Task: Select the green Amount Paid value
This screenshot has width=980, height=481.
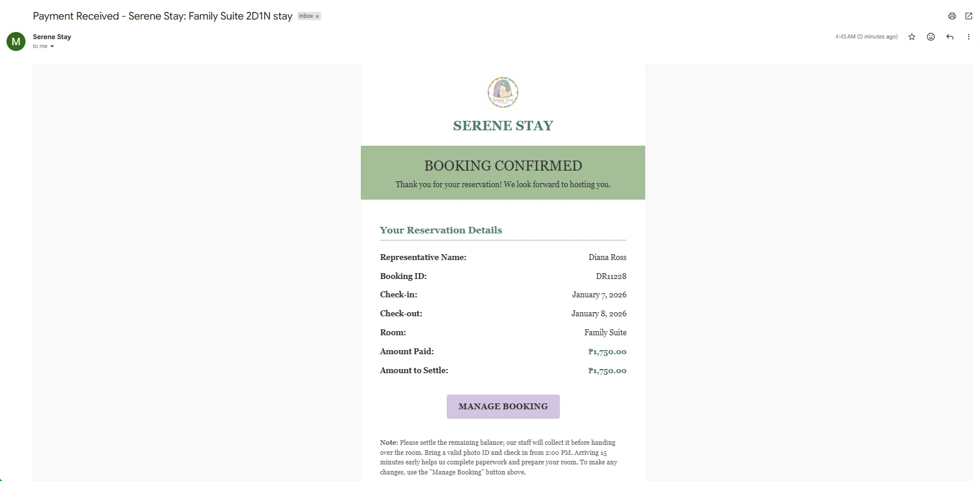Action: coord(607,351)
